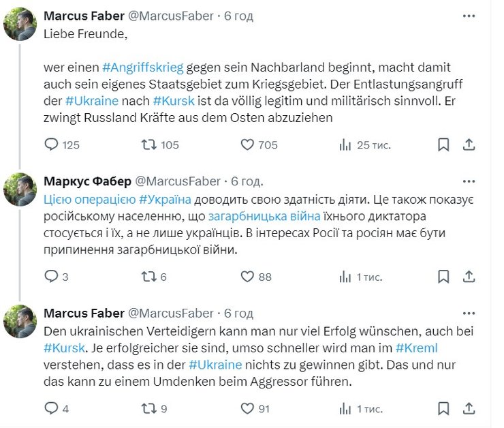Like the first tweet with 705 likes
This screenshot has height=428, width=504.
pos(248,144)
